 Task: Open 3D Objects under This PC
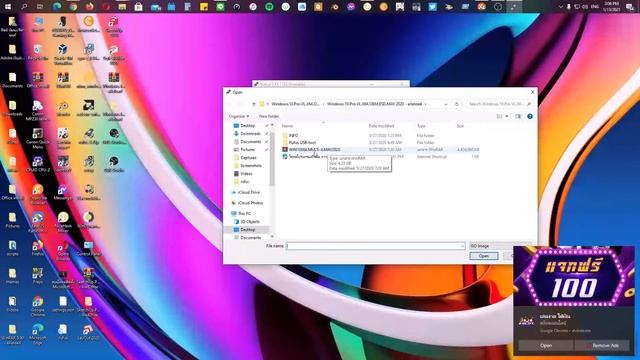249,222
